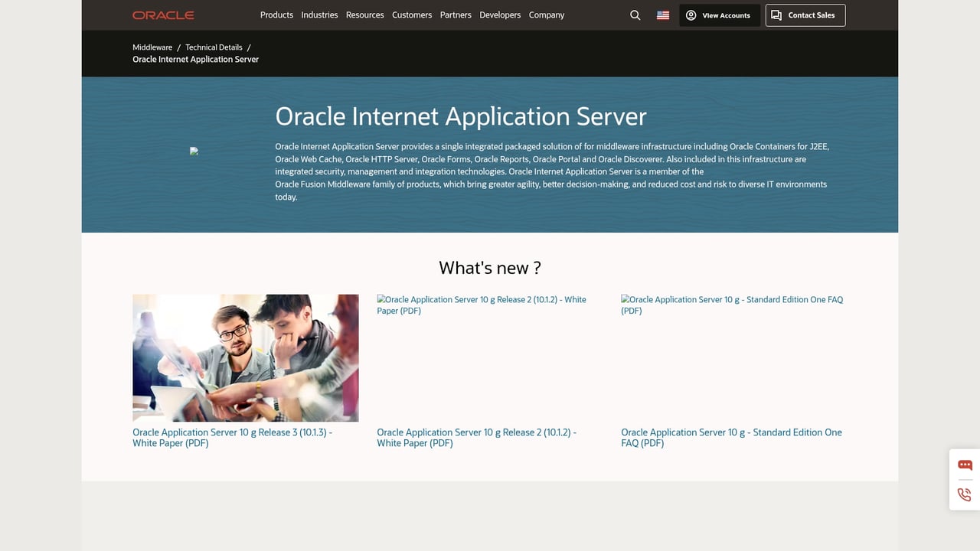Select the View Accounts profile icon
The width and height of the screenshot is (980, 551).
[691, 15]
